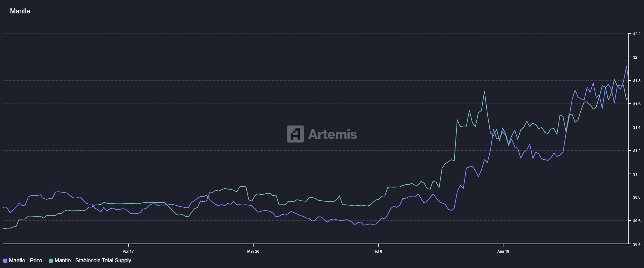Toggle the Mantle - Price legend label
Screen dimensions: 644x268
pos(25,261)
